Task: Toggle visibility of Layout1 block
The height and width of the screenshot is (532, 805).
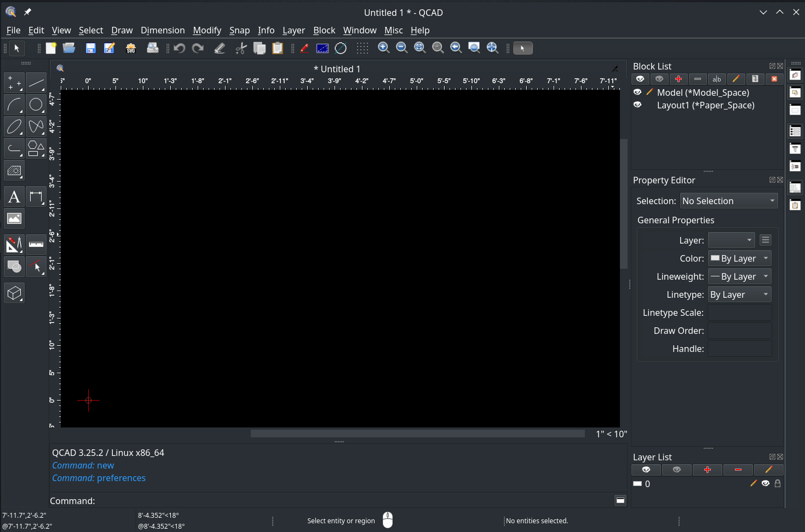Action: [x=637, y=105]
